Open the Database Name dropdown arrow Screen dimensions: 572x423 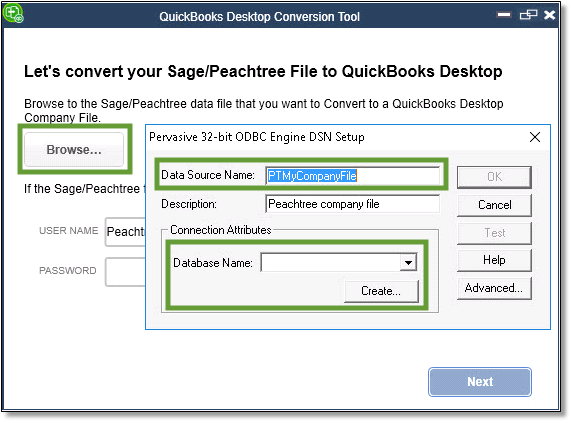click(x=408, y=263)
